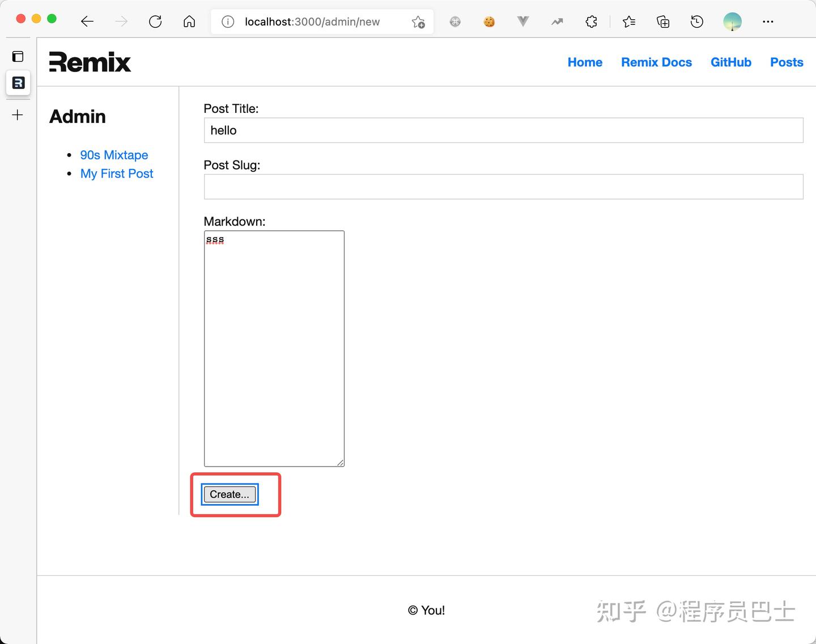The image size is (816, 644).
Task: Click inside the Post Slug field
Action: pyautogui.click(x=503, y=187)
